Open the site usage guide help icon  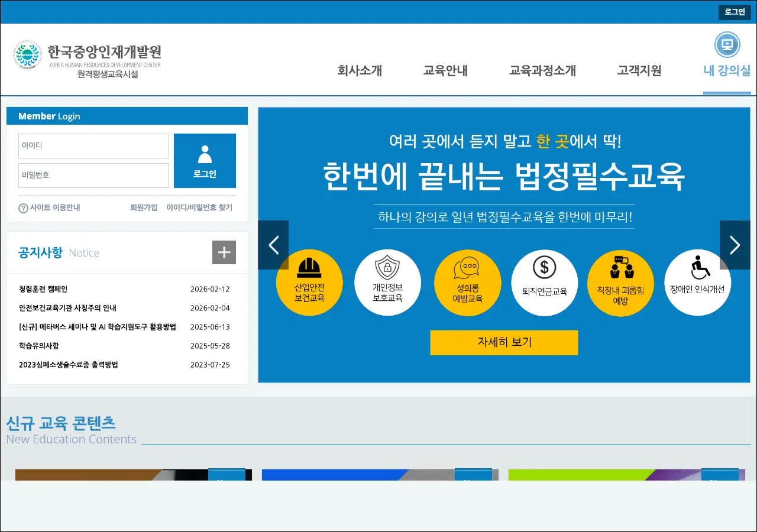[24, 208]
